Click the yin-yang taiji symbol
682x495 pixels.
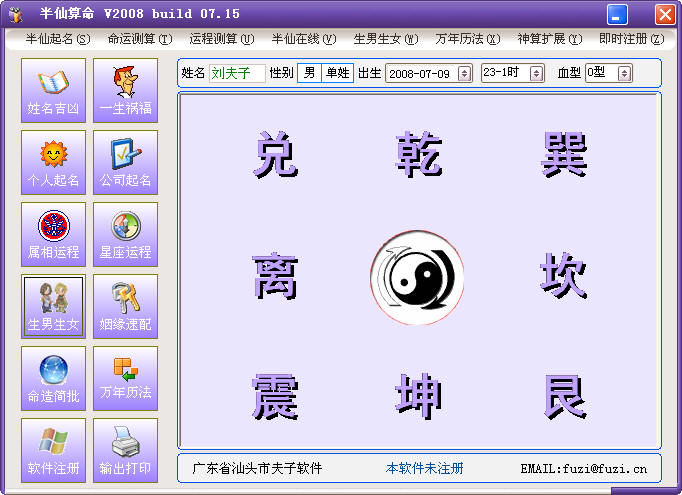417,278
